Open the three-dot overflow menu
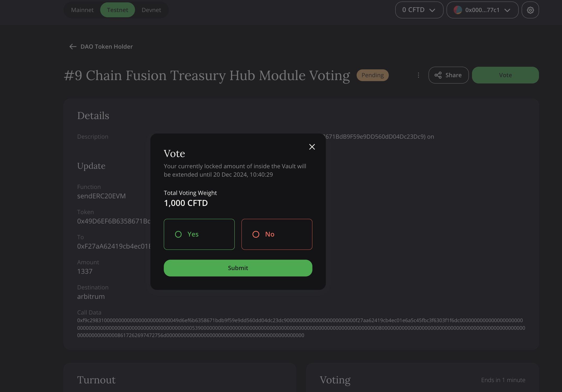Image resolution: width=562 pixels, height=392 pixels. point(418,75)
